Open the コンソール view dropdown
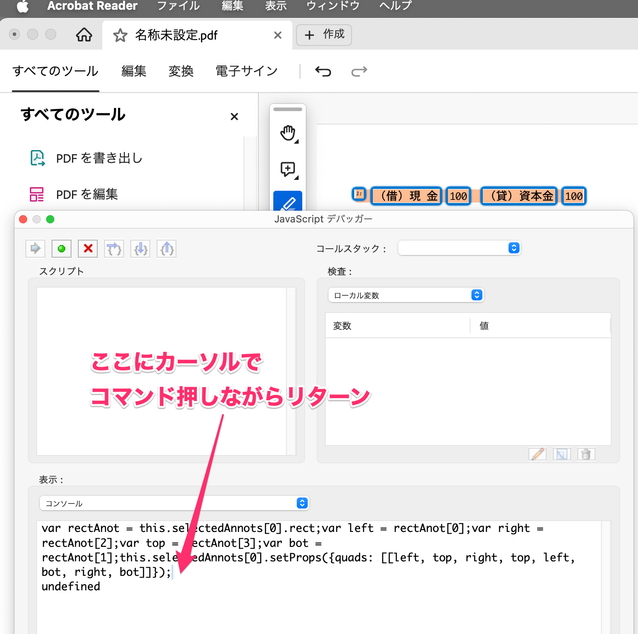638x634 pixels. pos(174,503)
